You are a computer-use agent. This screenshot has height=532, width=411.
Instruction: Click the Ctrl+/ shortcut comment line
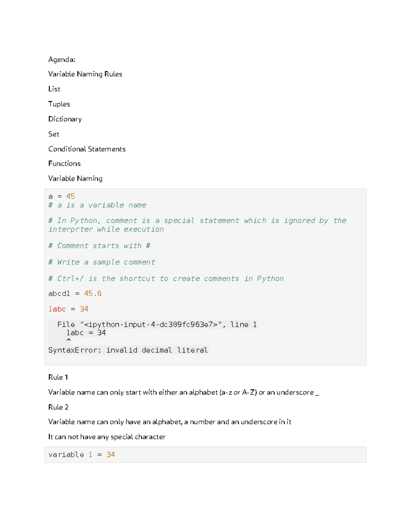pos(166,279)
